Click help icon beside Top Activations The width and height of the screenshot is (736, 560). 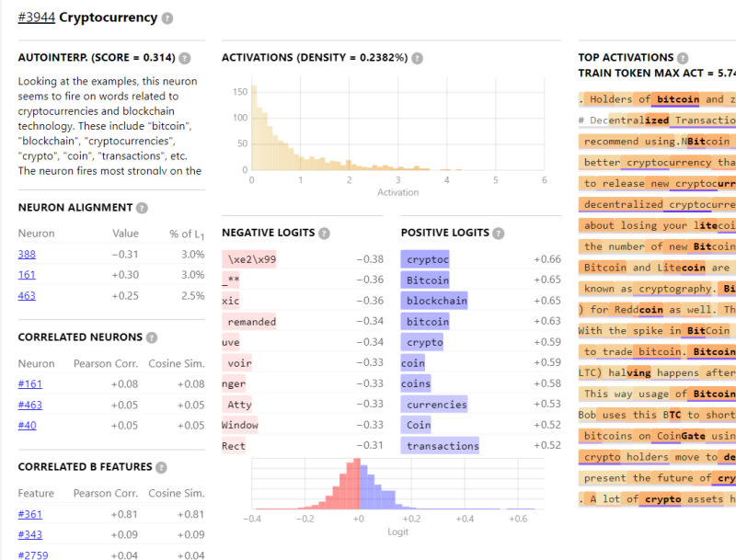point(683,58)
